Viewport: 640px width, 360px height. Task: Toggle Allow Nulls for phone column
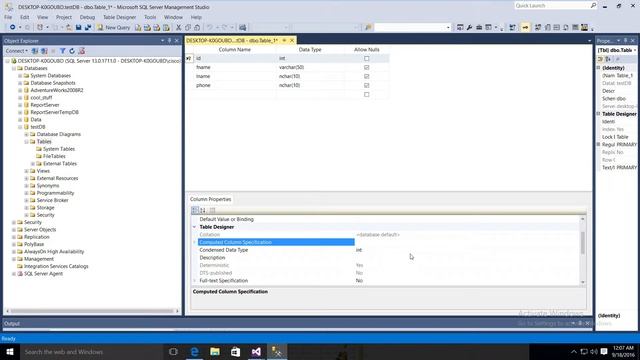click(x=367, y=85)
